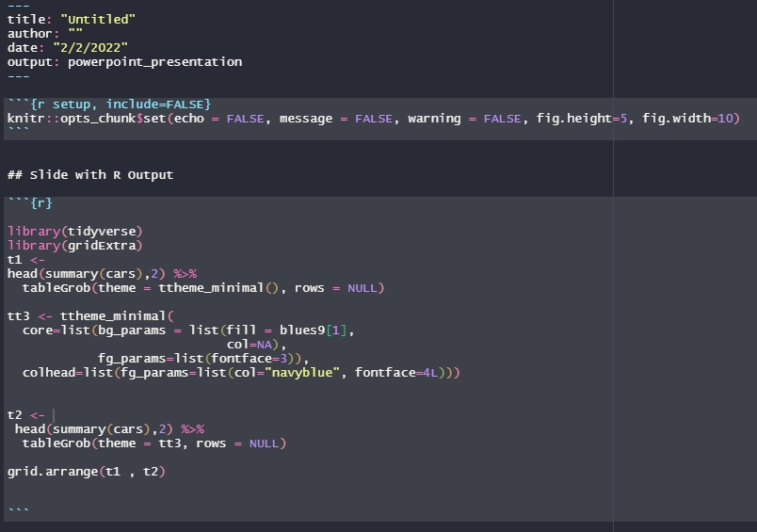Click the library(gridExtra) line
This screenshot has height=532, width=757.
[74, 246]
